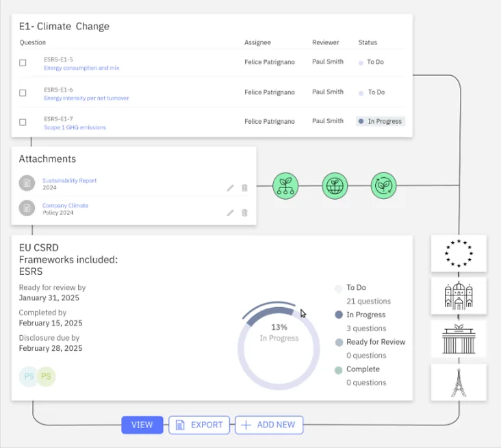Tick the checkbox for ESRS-E1-6
The width and height of the screenshot is (501, 448).
pos(23,93)
